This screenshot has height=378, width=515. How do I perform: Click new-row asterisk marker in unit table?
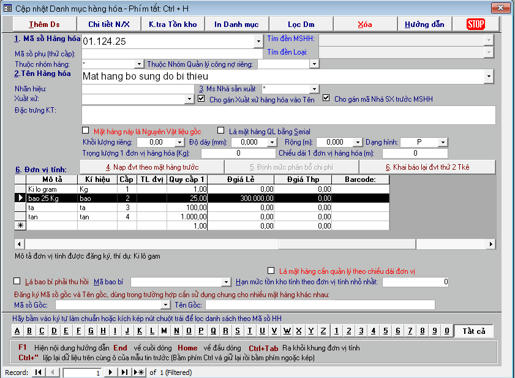[20, 226]
